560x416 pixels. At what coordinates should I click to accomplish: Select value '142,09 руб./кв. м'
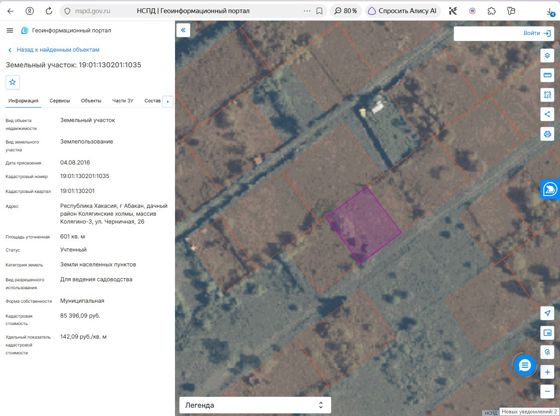(x=83, y=337)
